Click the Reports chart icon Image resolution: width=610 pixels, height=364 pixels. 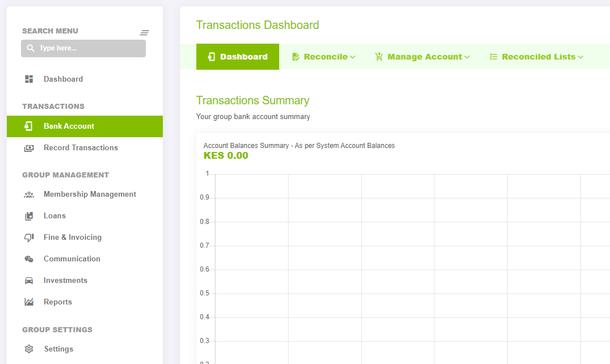coord(29,302)
